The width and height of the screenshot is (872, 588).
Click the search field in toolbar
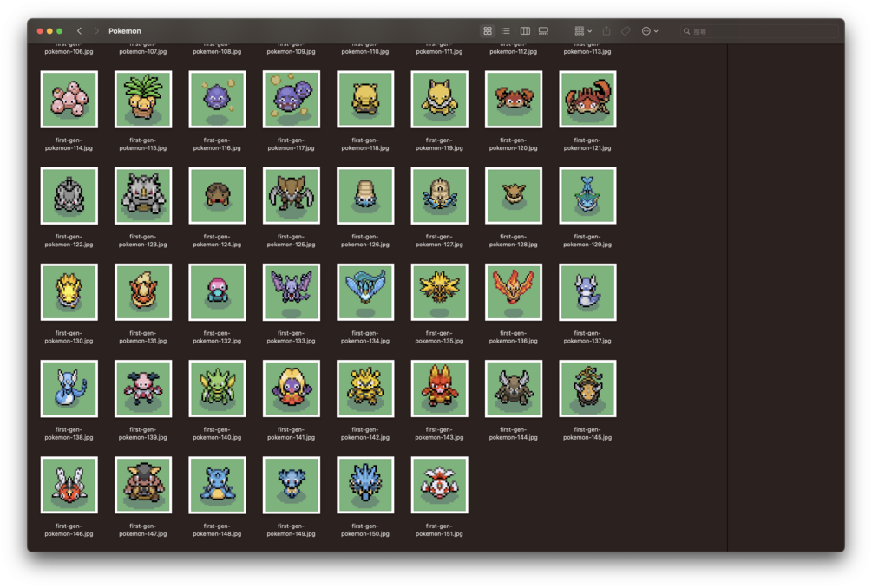[759, 31]
